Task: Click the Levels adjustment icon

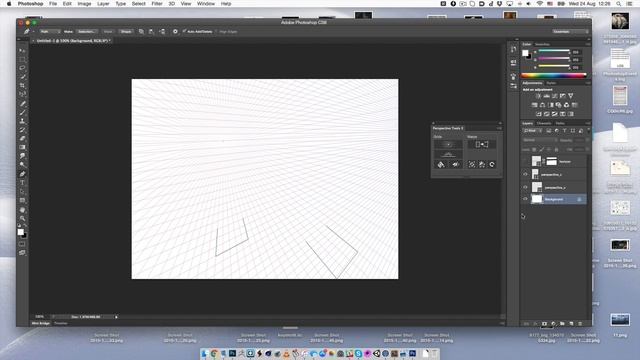Action: point(546,96)
